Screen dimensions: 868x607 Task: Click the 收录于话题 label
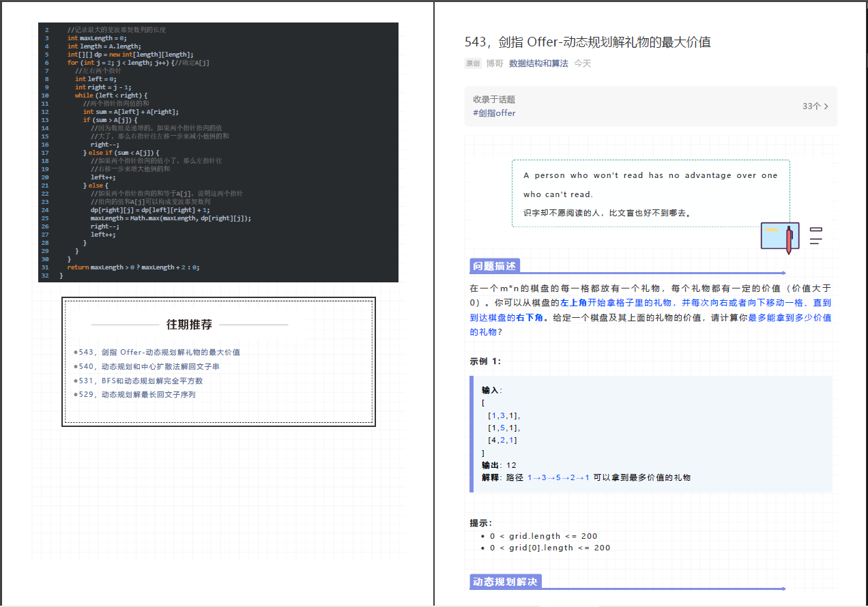tap(494, 100)
